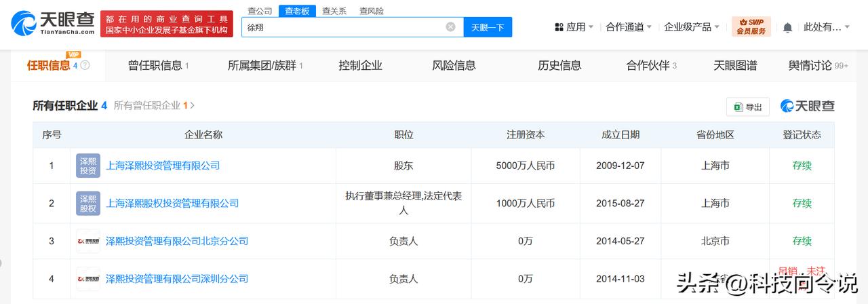The image size is (868, 304).
Task: Switch to 查风险 search tab
Action: point(372,11)
